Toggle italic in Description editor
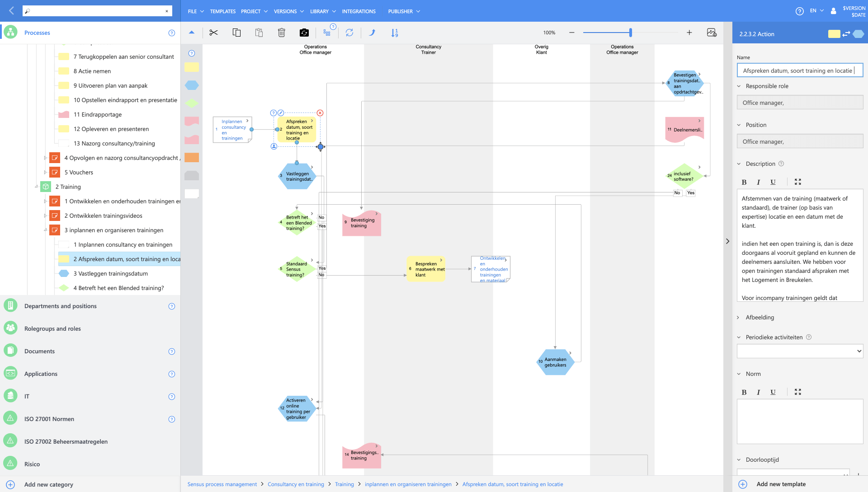 pos(759,182)
